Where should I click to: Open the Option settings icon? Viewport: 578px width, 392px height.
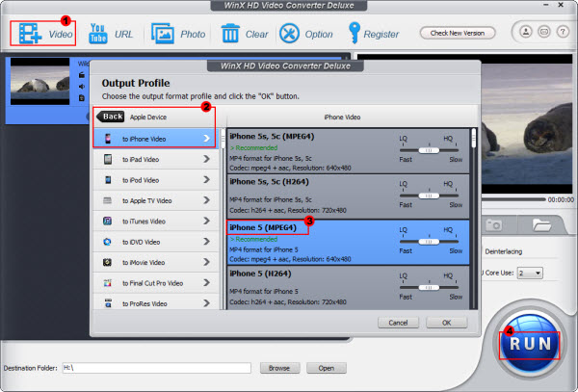[x=289, y=34]
